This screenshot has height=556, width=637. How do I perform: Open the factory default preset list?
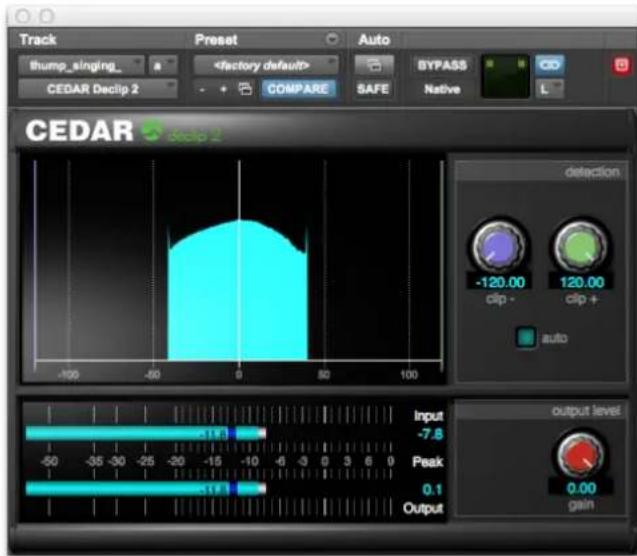click(266, 65)
